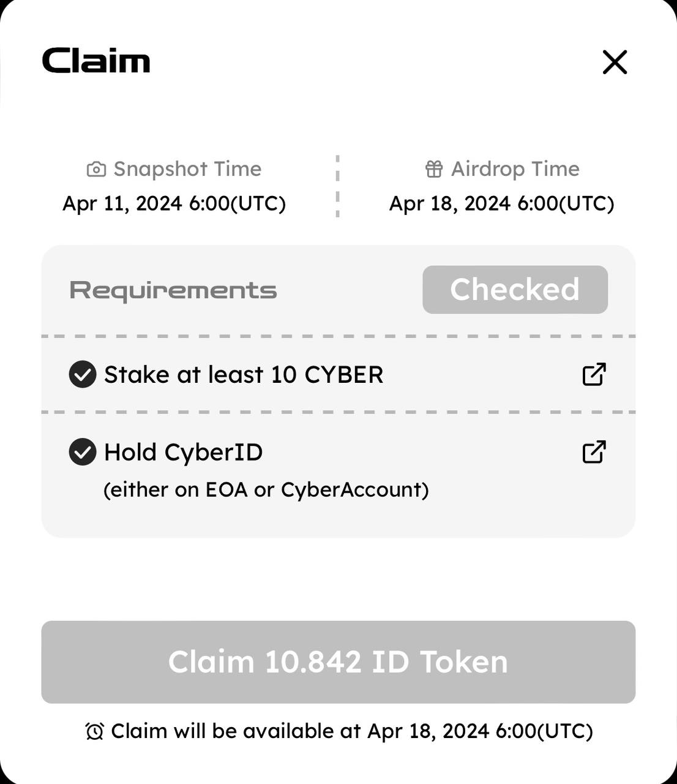Click Apr 11, 2024 snapshot date
The width and height of the screenshot is (677, 784).
(174, 203)
